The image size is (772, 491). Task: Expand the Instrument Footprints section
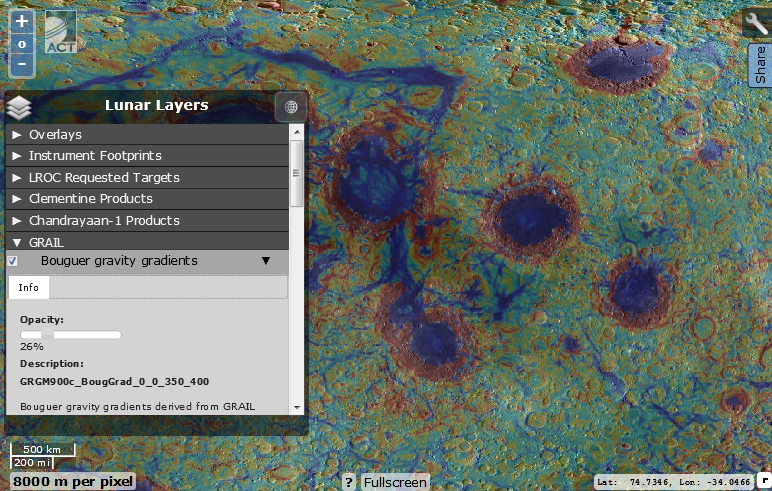click(147, 156)
